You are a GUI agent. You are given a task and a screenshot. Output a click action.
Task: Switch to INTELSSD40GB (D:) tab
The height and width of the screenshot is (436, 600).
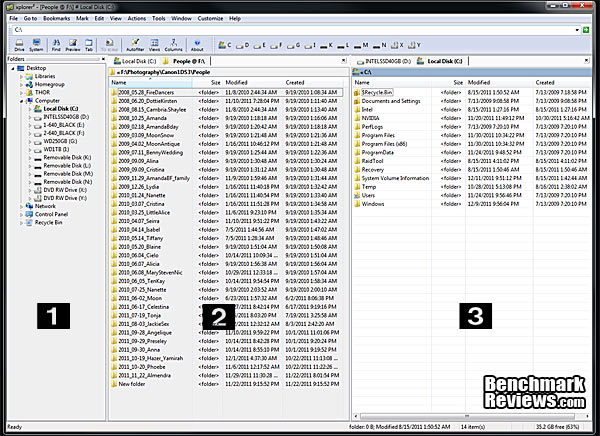tap(383, 61)
